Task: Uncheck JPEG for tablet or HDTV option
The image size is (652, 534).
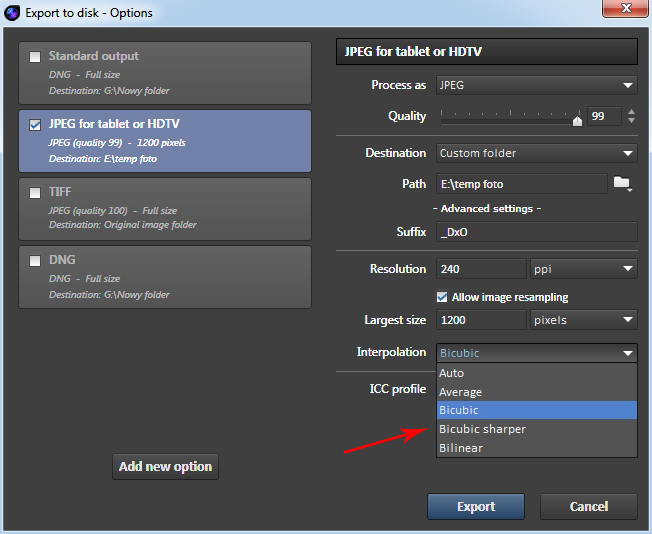Action: pyautogui.click(x=36, y=125)
